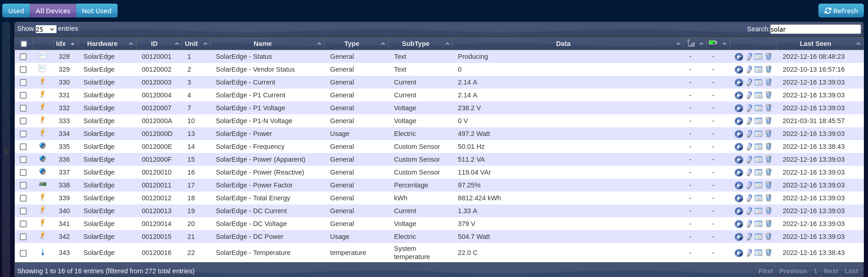This screenshot has width=868, height=277.
Task: Click the text type icon for device 328
Action: [x=42, y=56]
